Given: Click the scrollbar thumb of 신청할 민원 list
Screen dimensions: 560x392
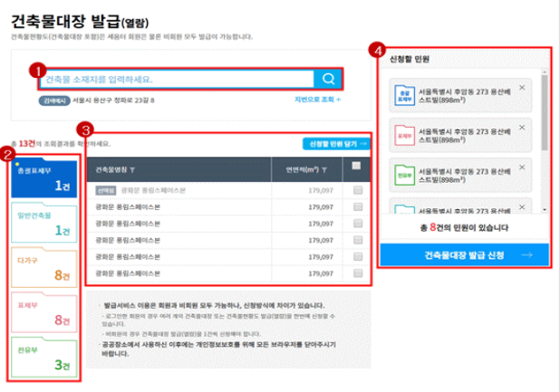Looking at the screenshot, I should [545, 113].
